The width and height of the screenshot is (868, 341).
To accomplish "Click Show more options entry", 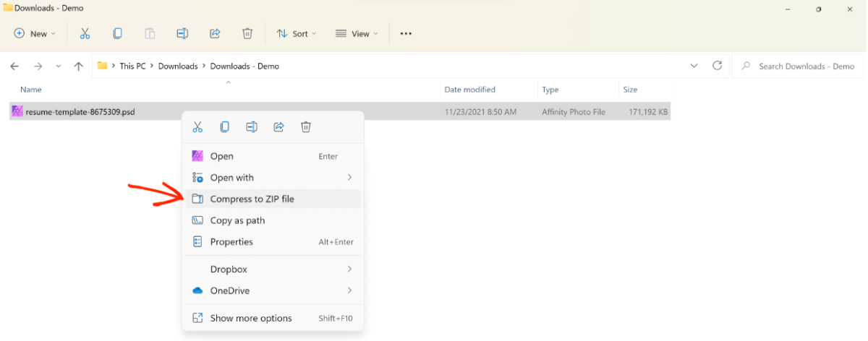I will point(251,318).
